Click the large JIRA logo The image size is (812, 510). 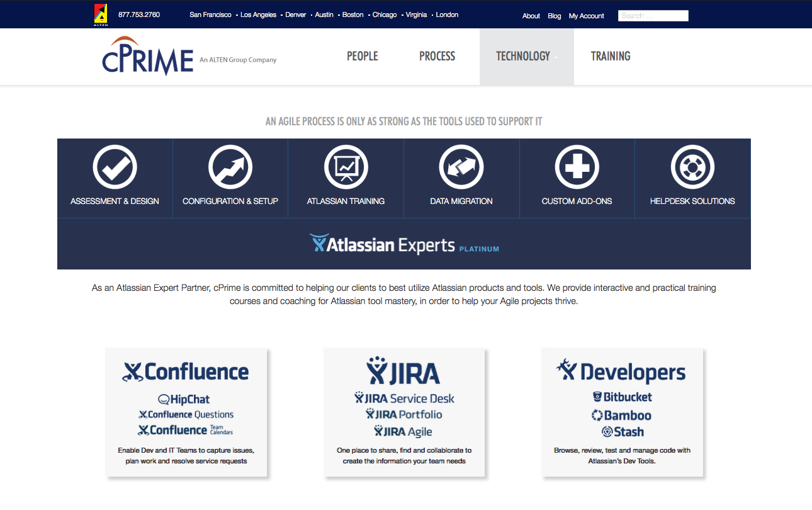coord(403,371)
